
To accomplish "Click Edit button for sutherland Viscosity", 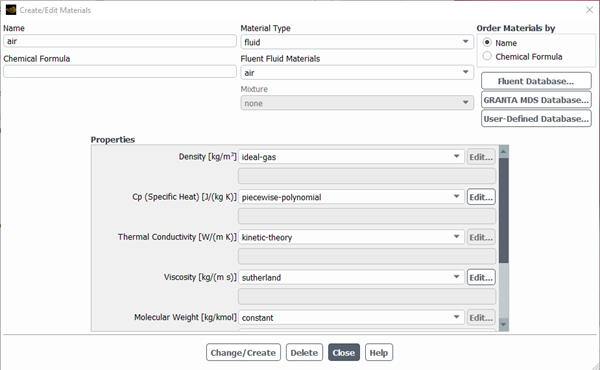I will tap(481, 277).
